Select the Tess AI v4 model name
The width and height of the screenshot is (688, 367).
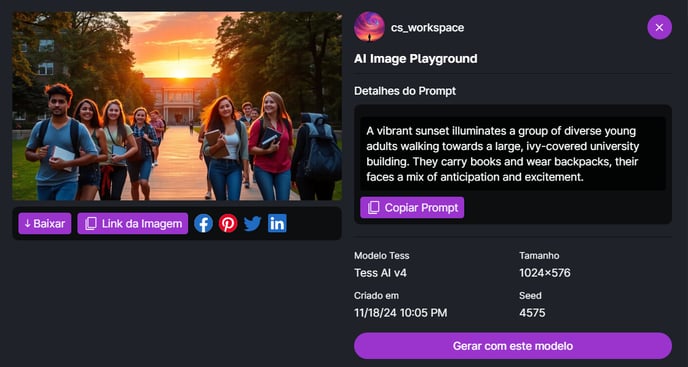click(380, 273)
